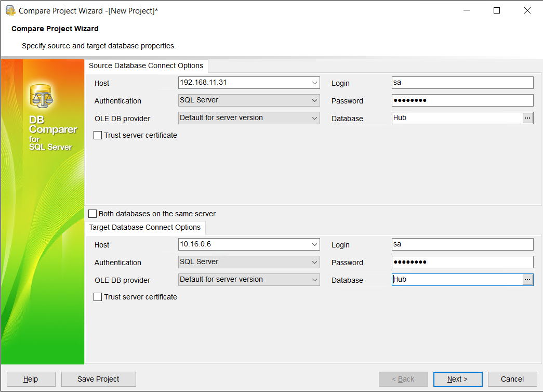The height and width of the screenshot is (392, 543).
Task: Open the target Host dropdown
Action: (x=314, y=244)
